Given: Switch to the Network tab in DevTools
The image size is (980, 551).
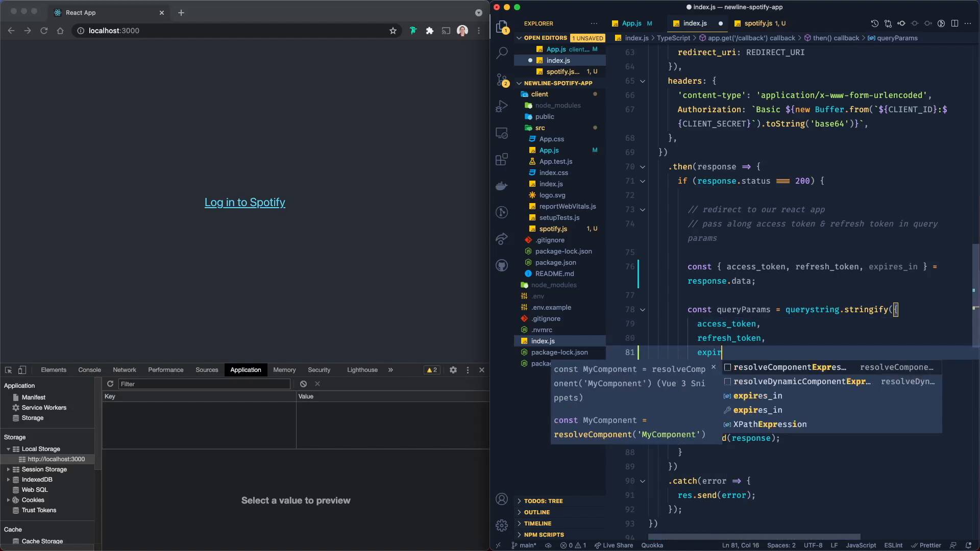Looking at the screenshot, I should pos(125,370).
